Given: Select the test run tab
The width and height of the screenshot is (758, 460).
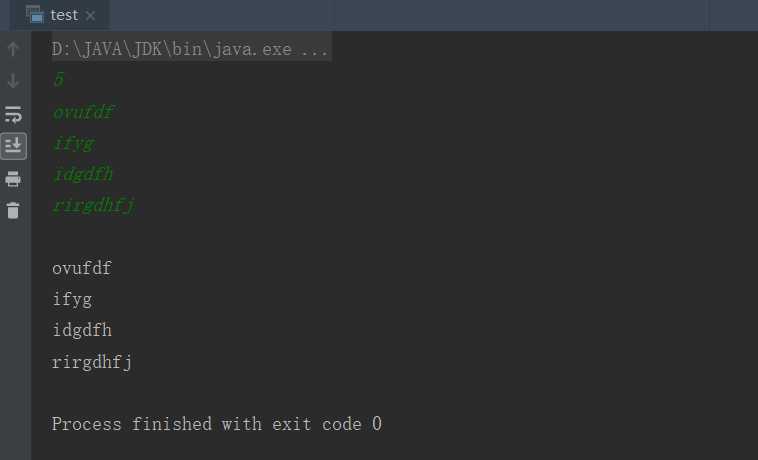Looking at the screenshot, I should (x=60, y=15).
